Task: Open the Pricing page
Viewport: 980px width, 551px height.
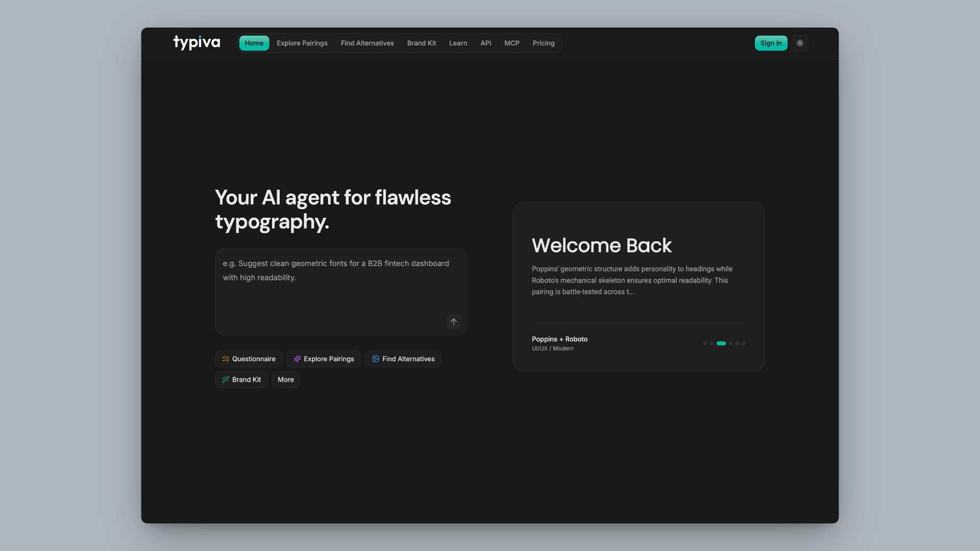Action: click(544, 43)
